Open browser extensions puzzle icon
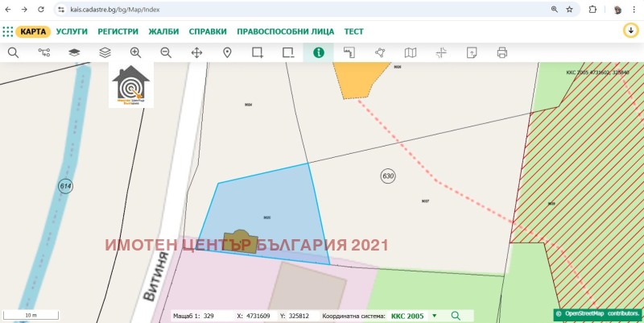Image resolution: width=644 pixels, height=323 pixels. tap(592, 10)
